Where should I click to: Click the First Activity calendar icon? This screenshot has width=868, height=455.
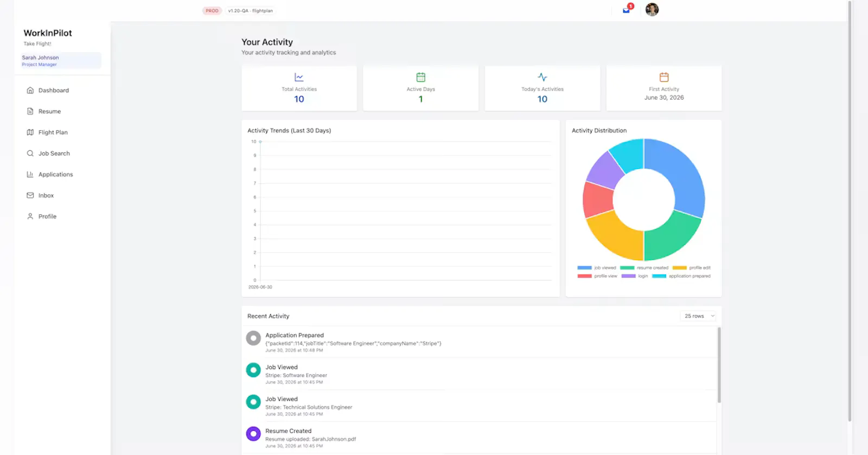pyautogui.click(x=664, y=77)
